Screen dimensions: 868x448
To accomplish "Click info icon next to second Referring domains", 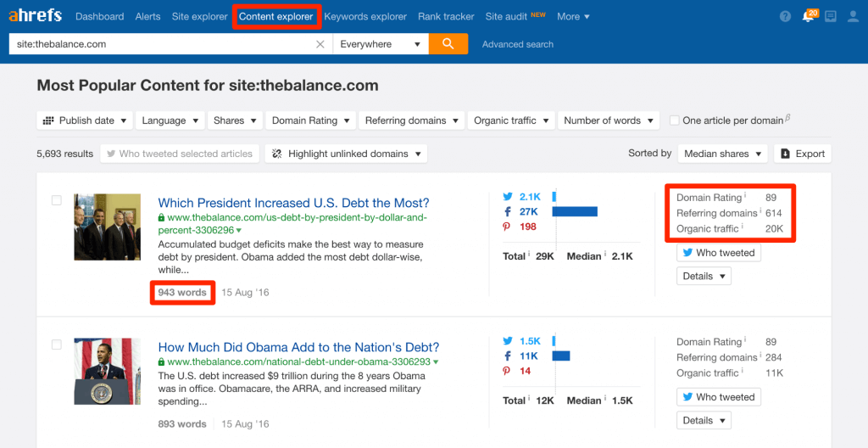I will pyautogui.click(x=760, y=355).
